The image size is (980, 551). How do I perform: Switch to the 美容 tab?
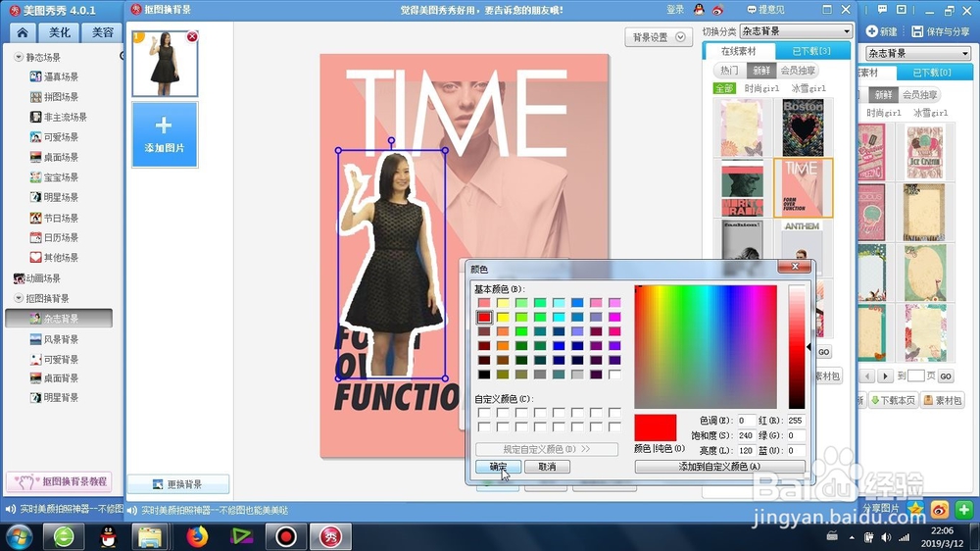click(x=102, y=32)
